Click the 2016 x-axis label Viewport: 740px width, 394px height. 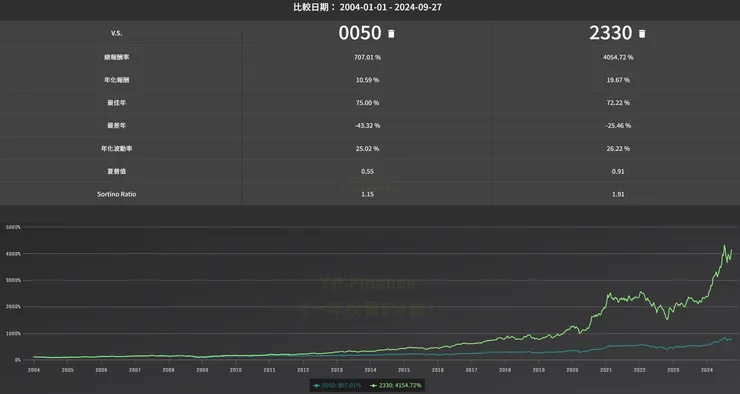(x=437, y=370)
